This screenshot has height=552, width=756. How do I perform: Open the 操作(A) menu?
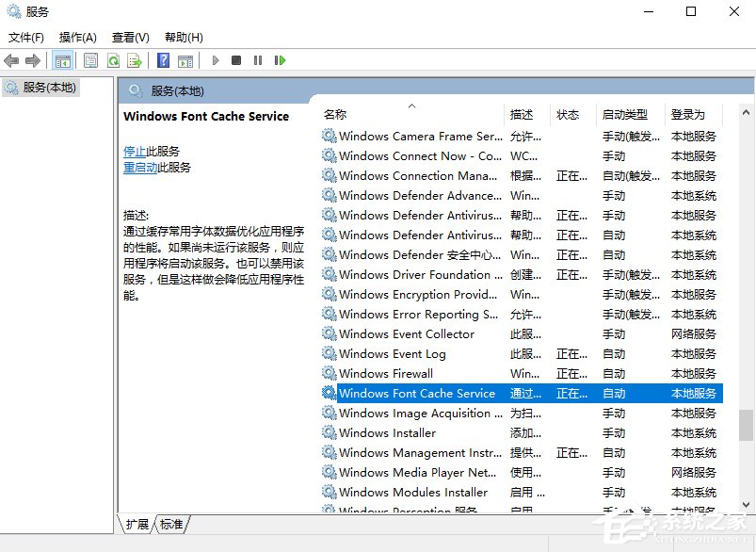(79, 37)
